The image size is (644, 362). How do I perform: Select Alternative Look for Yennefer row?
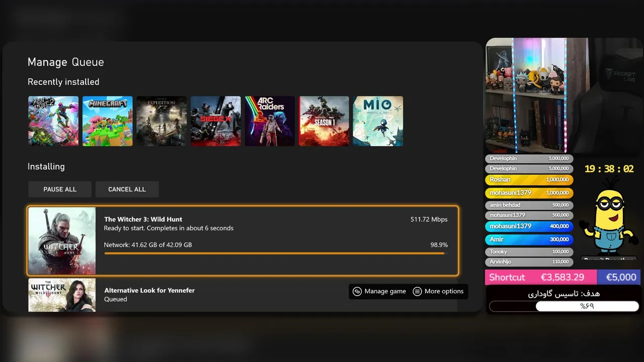pos(243,295)
